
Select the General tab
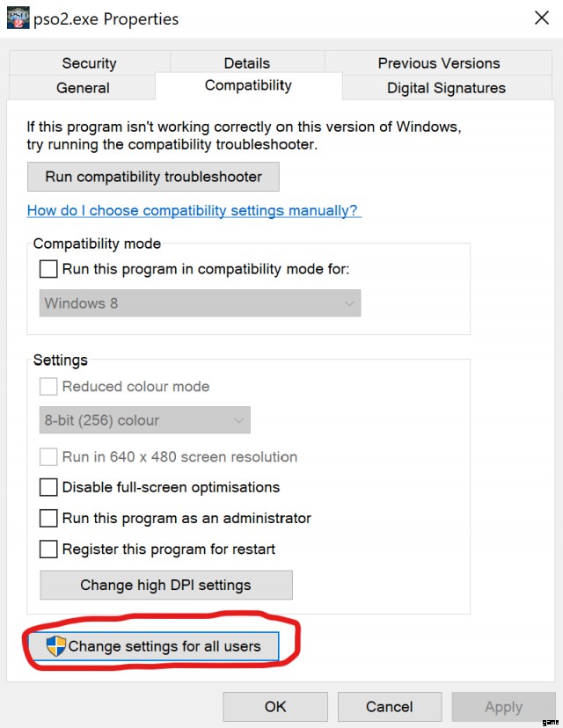click(83, 88)
